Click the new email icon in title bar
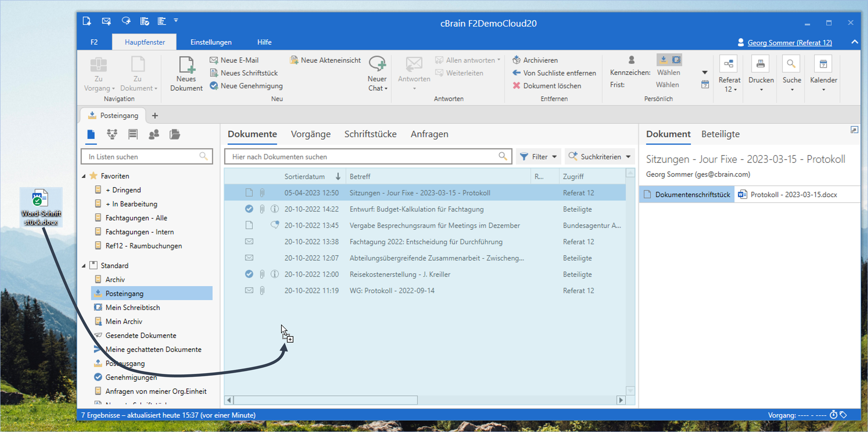This screenshot has height=432, width=868. tap(106, 21)
